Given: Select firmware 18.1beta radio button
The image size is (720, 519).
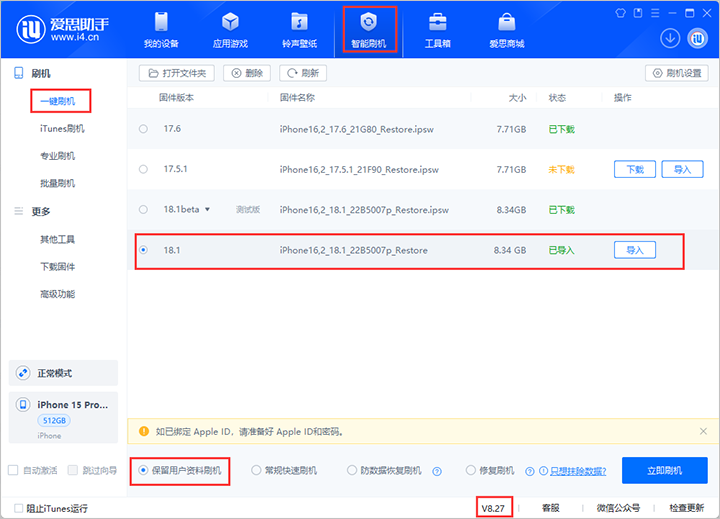Looking at the screenshot, I should [x=143, y=210].
